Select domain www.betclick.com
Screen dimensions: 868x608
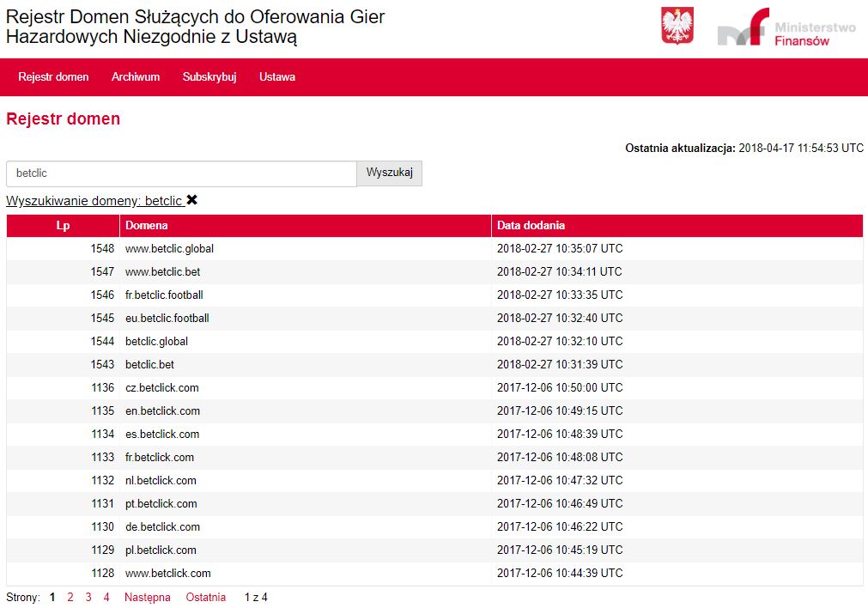coord(168,574)
